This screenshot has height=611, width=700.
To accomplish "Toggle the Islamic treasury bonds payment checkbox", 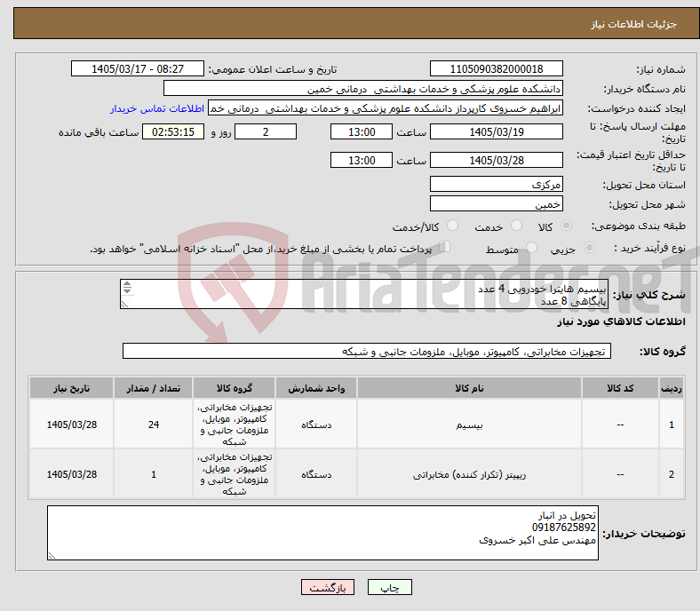I will (x=445, y=247).
